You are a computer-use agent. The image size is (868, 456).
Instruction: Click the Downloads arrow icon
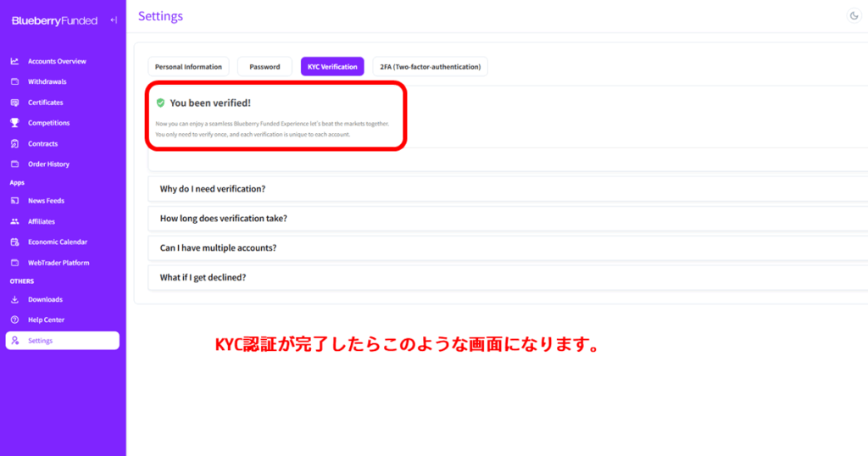(x=14, y=299)
